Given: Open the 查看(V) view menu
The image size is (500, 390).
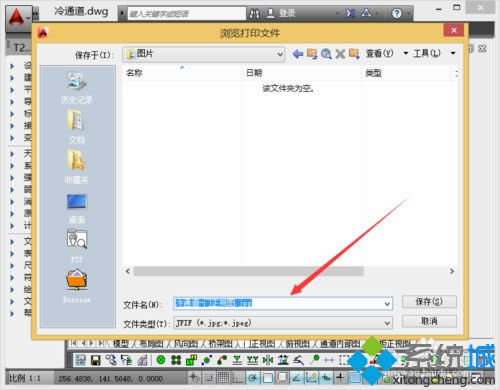Looking at the screenshot, I should coord(380,53).
